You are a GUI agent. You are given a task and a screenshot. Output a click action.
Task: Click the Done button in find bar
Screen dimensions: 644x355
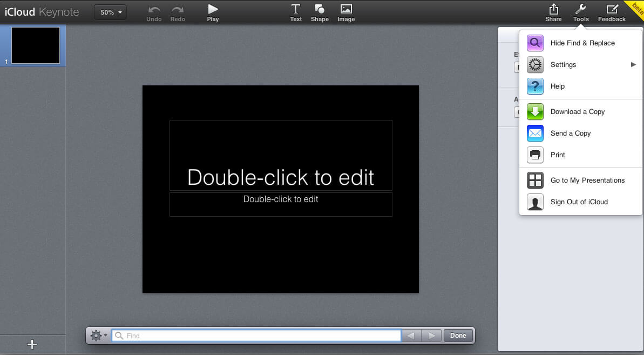click(x=458, y=336)
